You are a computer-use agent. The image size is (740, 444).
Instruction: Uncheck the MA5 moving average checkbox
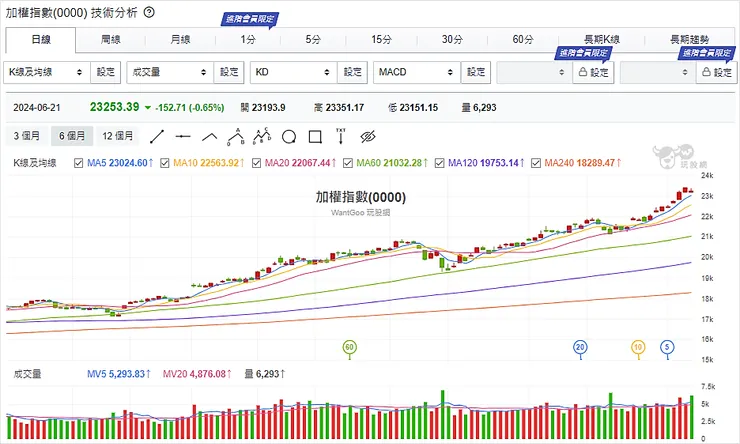pos(78,163)
